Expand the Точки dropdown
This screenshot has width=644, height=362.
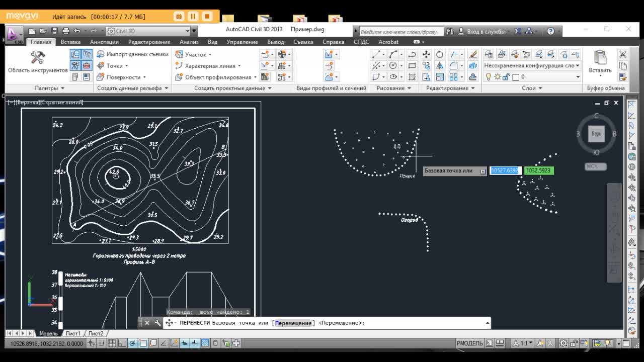tap(127, 66)
